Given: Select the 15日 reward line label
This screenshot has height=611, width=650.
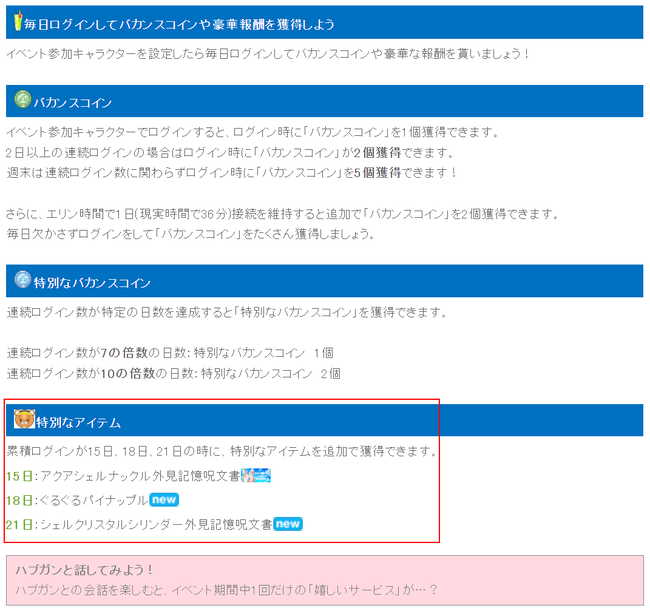Looking at the screenshot, I should click(19, 476).
